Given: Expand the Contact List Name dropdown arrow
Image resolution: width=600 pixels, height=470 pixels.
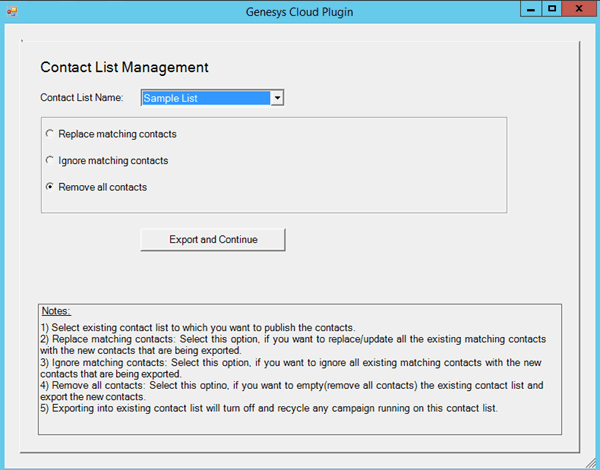Looking at the screenshot, I should click(x=278, y=98).
